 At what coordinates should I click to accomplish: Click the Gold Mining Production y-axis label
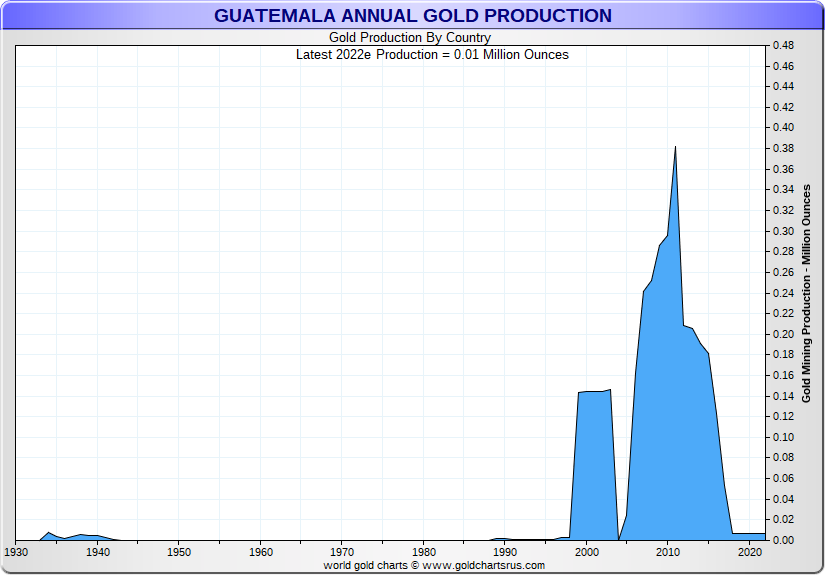point(806,293)
